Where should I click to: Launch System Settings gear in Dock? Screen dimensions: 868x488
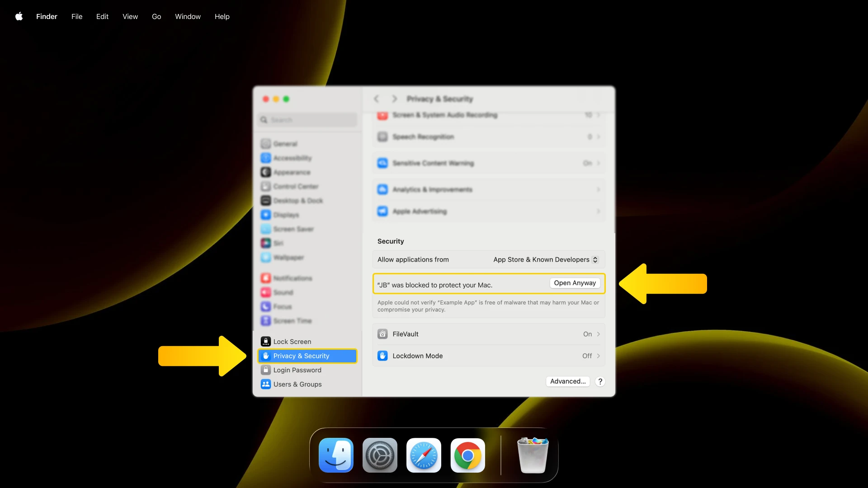click(380, 455)
